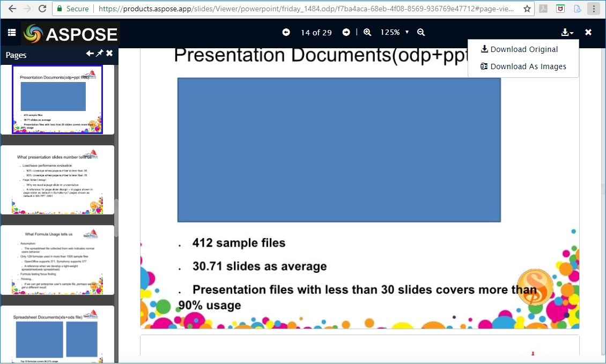
Task: Select the zoom out magnifier icon
Action: point(421,32)
